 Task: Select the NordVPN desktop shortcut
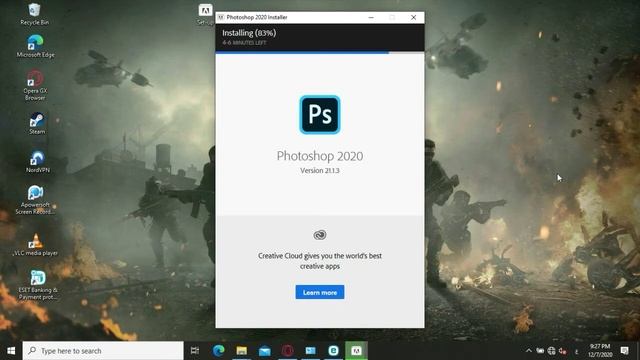pos(38,162)
